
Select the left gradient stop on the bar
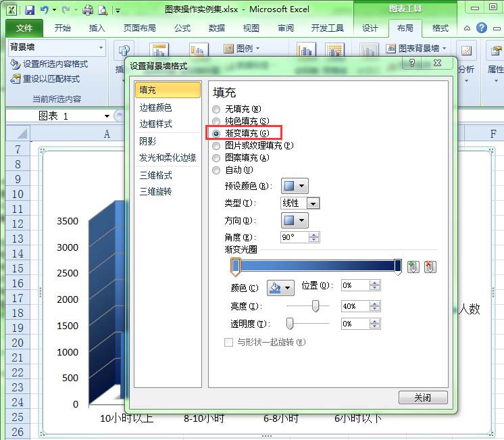coord(236,267)
